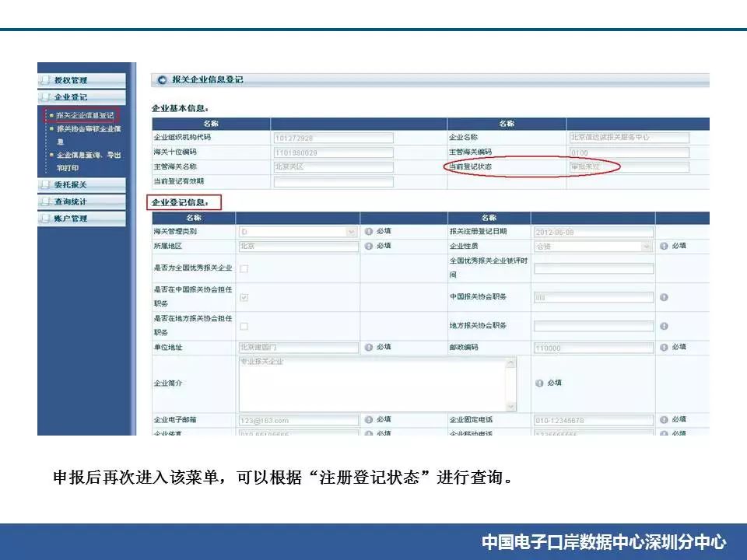Viewport: 747px width, 560px height.
Task: Tick the 是否为全国优秀报关企业 checkbox
Action: pyautogui.click(x=244, y=268)
